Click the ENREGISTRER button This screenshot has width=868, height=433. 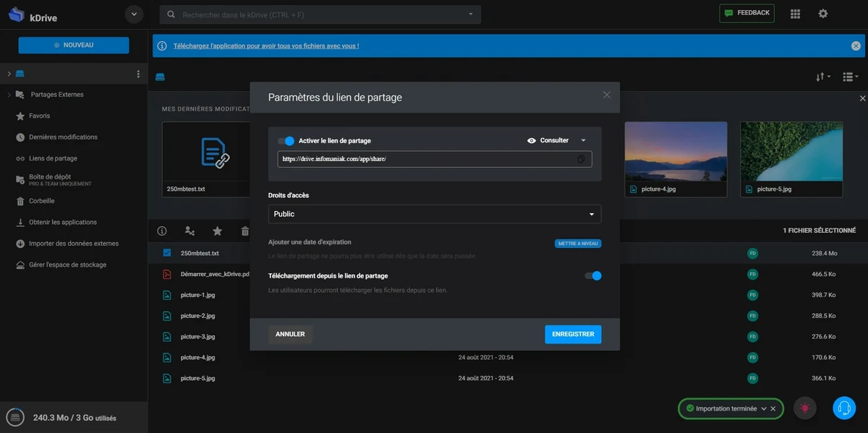point(573,335)
